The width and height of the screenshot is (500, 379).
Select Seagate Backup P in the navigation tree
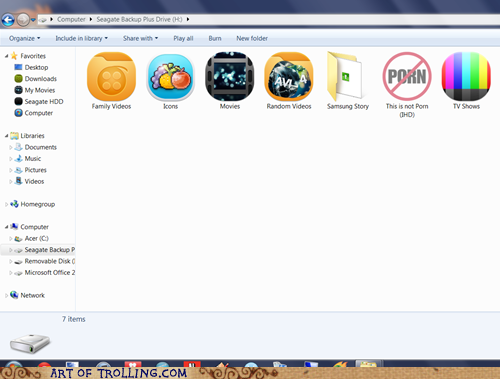pyautogui.click(x=37, y=250)
